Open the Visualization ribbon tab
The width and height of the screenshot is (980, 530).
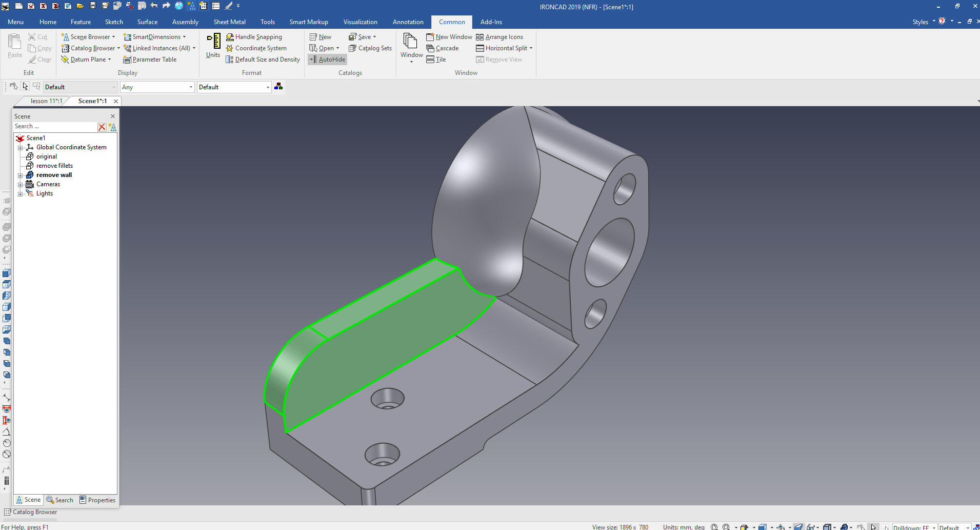[x=360, y=22]
